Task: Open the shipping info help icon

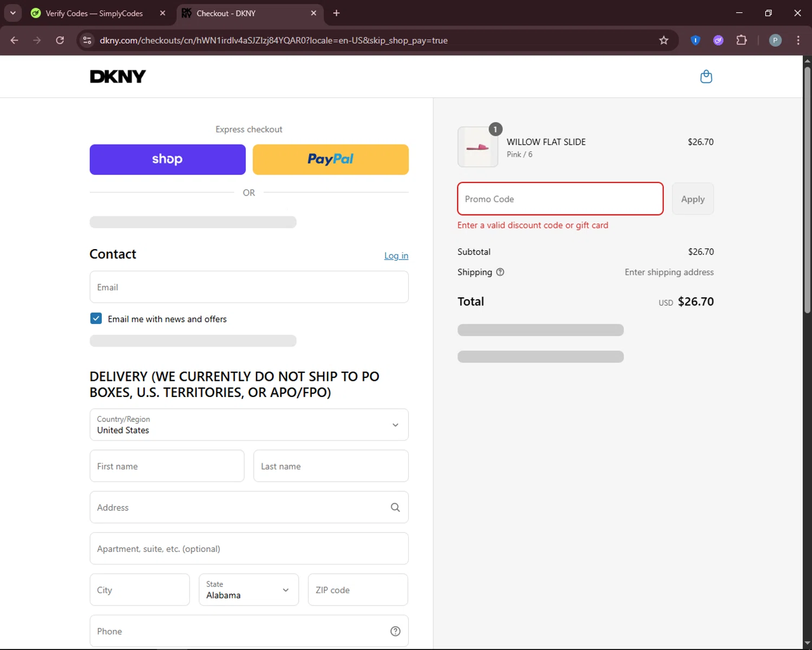Action: (x=500, y=272)
